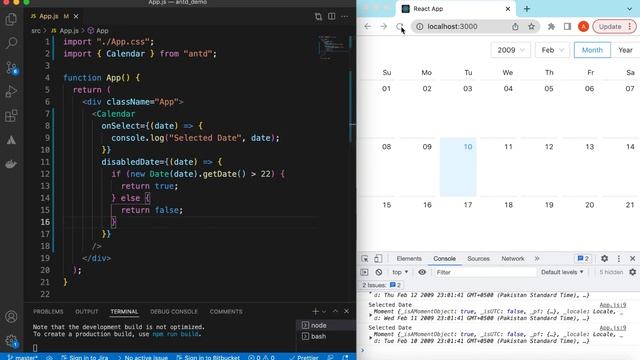The width and height of the screenshot is (640, 360).
Task: Open errors and warnings status indicator
Action: pyautogui.click(x=261, y=357)
